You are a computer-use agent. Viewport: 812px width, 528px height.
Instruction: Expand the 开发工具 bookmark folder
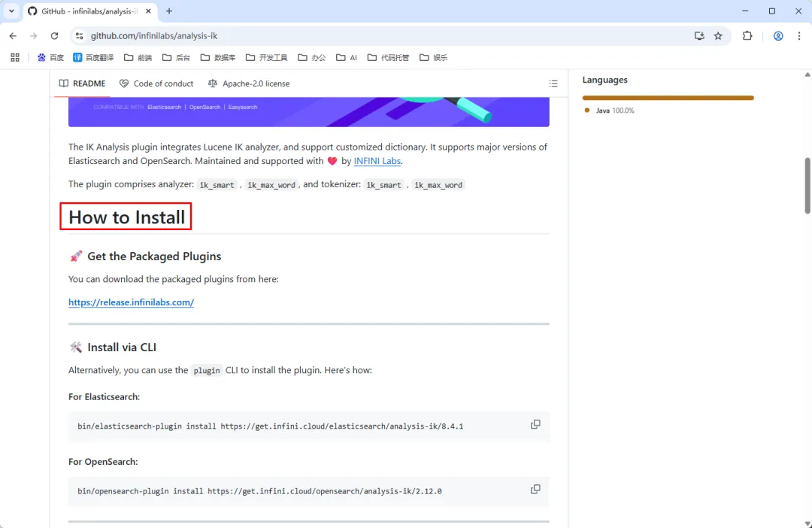click(267, 57)
